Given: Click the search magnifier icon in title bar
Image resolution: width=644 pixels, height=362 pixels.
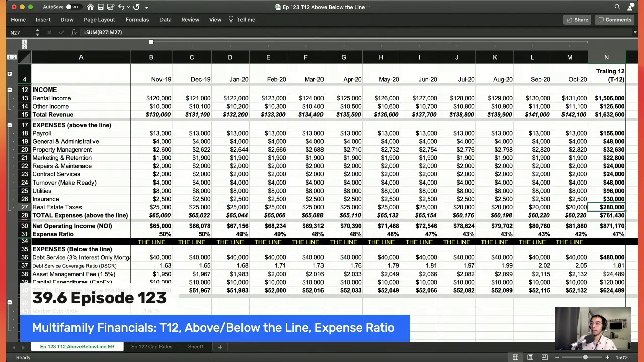Looking at the screenshot, I should tap(617, 7).
